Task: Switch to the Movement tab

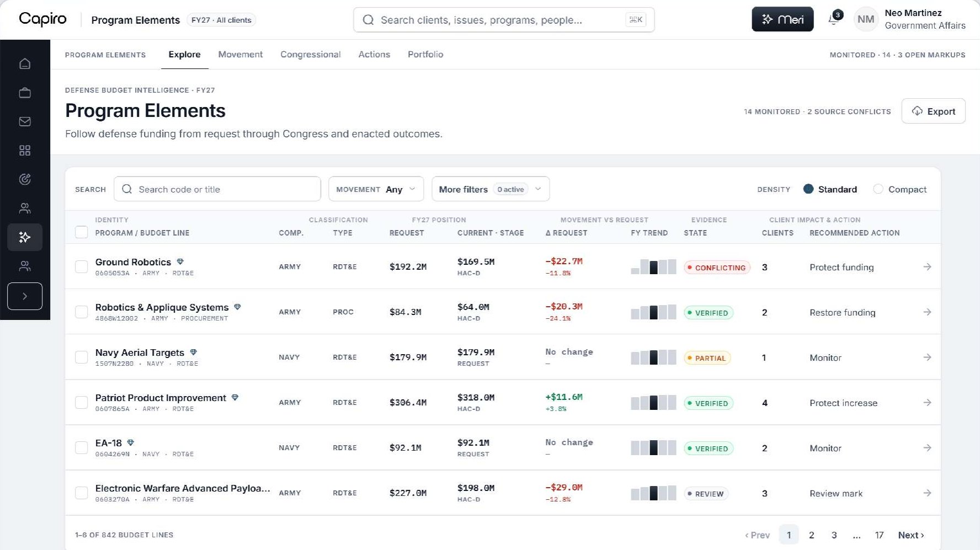Action: [241, 55]
